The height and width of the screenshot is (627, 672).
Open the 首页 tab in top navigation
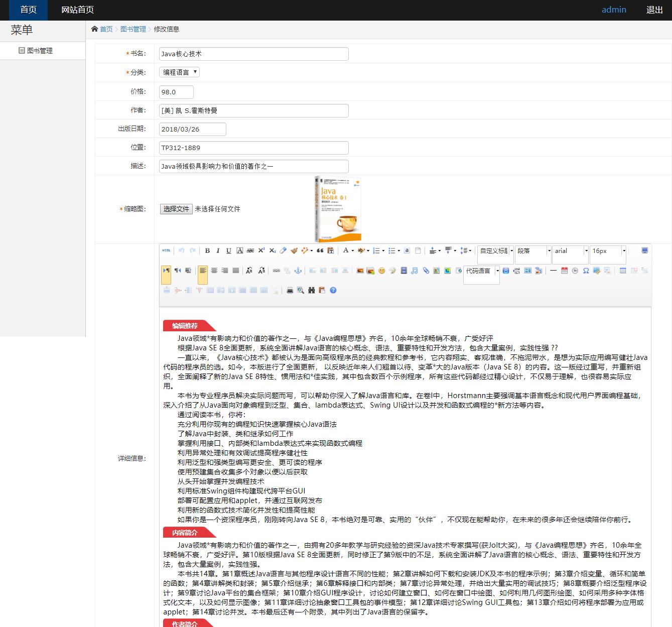tap(28, 10)
